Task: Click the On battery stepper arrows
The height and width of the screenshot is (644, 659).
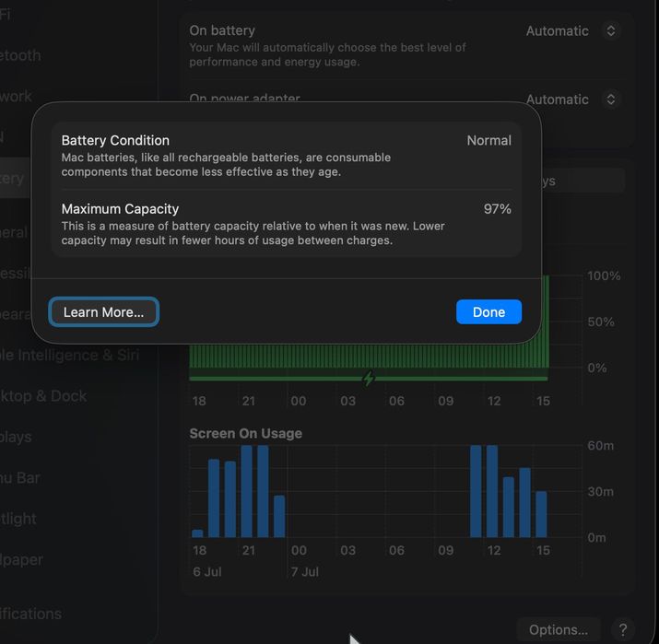Action: (x=611, y=30)
